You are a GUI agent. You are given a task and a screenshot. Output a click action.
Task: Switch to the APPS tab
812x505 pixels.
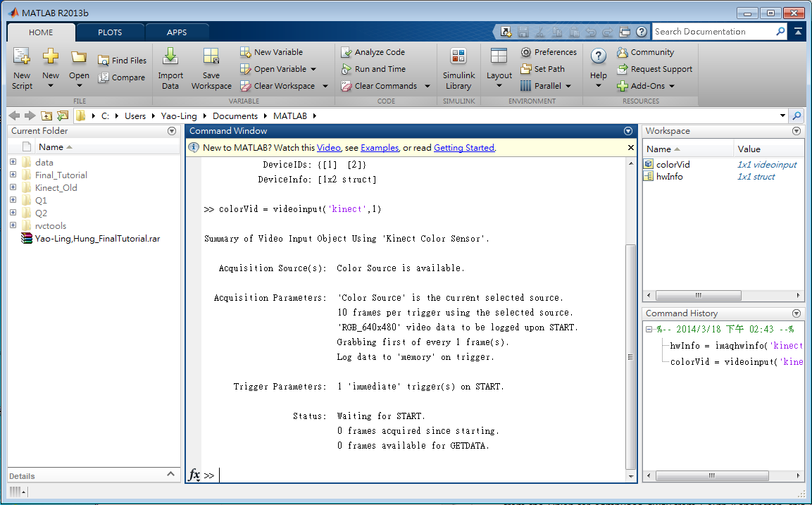coord(177,32)
